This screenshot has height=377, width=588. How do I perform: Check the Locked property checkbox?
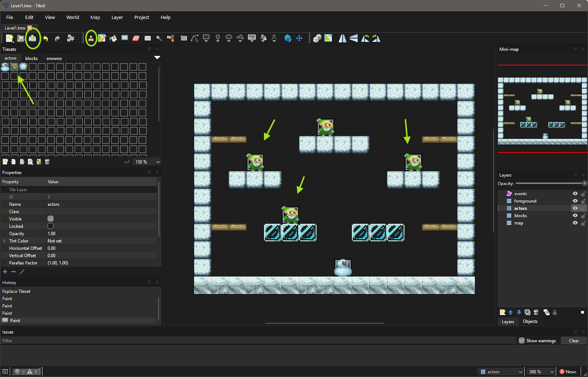pos(51,226)
